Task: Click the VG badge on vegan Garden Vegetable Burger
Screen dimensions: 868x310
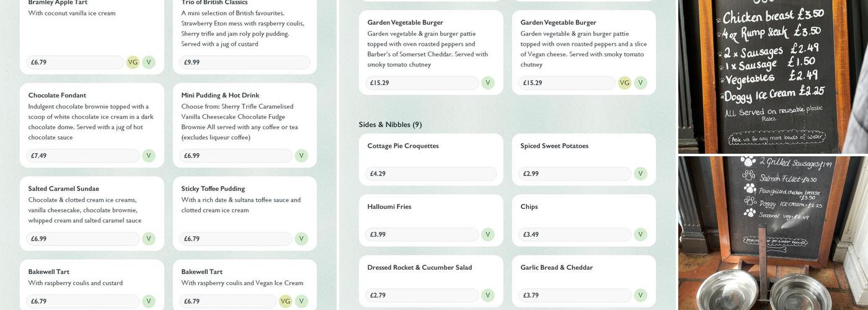Action: [624, 83]
